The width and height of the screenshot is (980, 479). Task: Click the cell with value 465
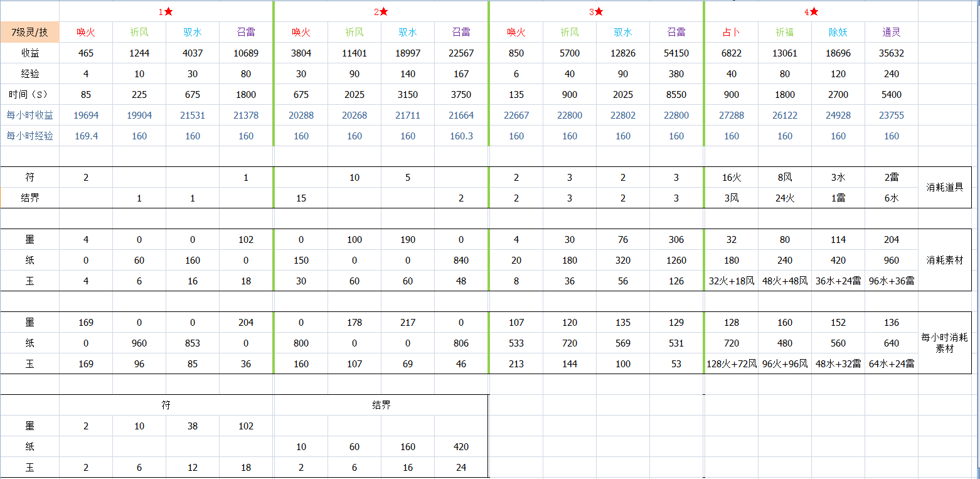[86, 53]
